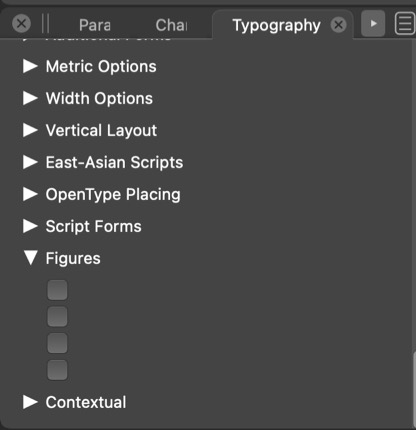Expand the Script Forms section

click(30, 226)
